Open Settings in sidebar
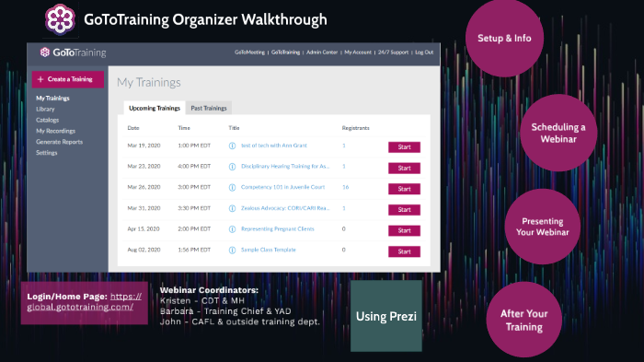Screen dimensions: 644x362 click(46, 153)
